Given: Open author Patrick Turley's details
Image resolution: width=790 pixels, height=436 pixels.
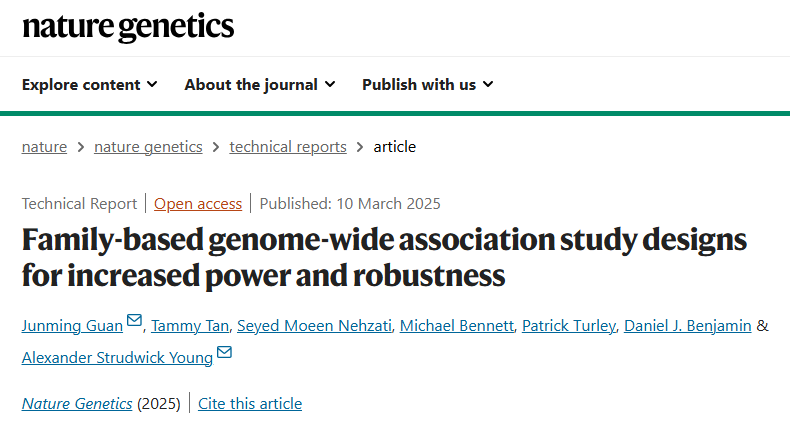Looking at the screenshot, I should click(x=569, y=326).
